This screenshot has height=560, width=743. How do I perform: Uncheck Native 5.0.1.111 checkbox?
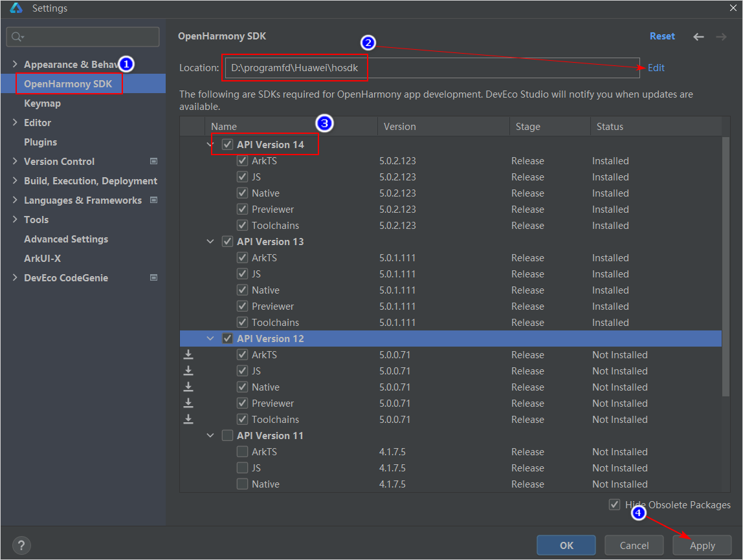tap(242, 290)
